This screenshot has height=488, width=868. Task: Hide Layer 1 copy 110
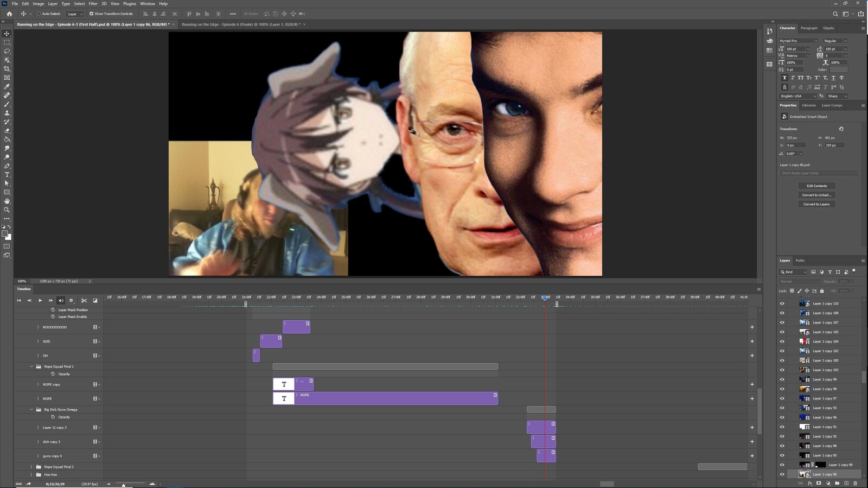pos(782,303)
